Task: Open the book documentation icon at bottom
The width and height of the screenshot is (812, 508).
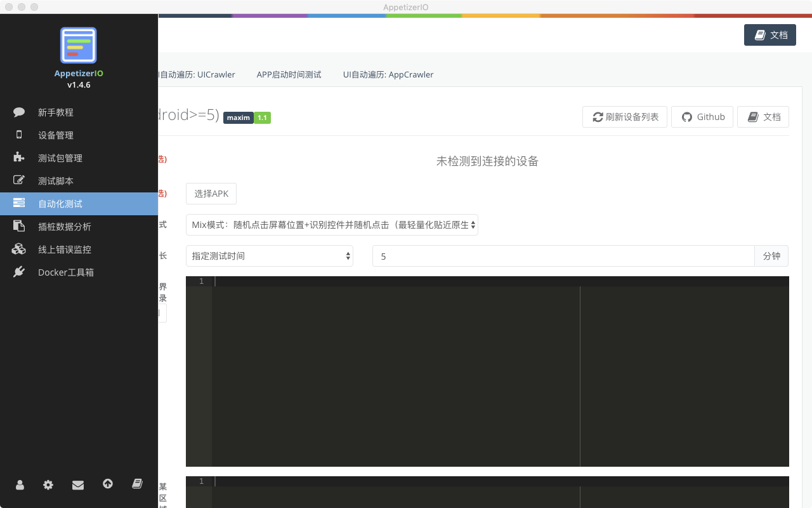Action: 137,485
